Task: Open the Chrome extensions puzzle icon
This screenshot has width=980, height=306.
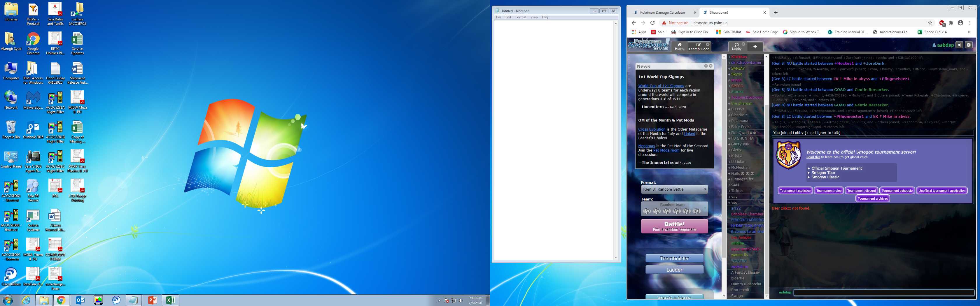Action: click(951, 23)
